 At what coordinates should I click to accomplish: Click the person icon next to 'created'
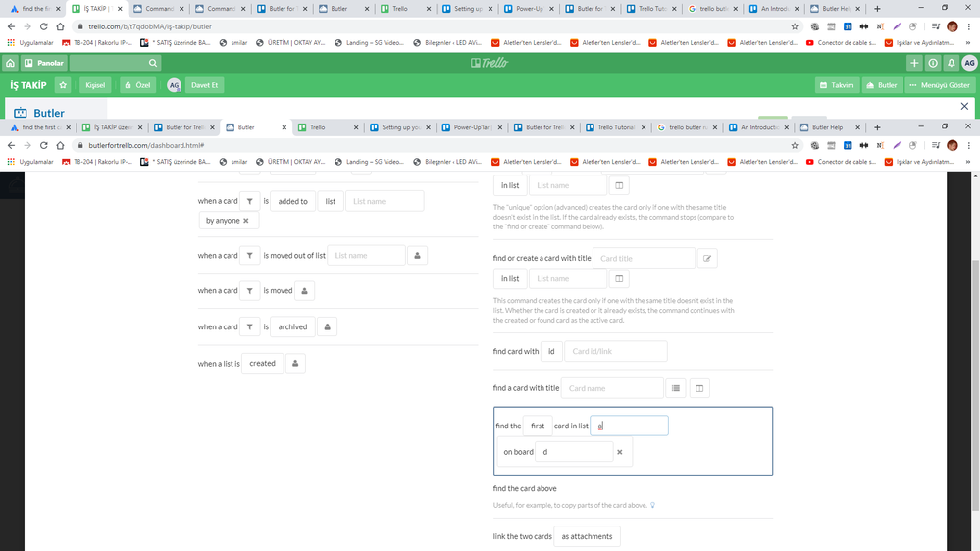[x=295, y=363]
